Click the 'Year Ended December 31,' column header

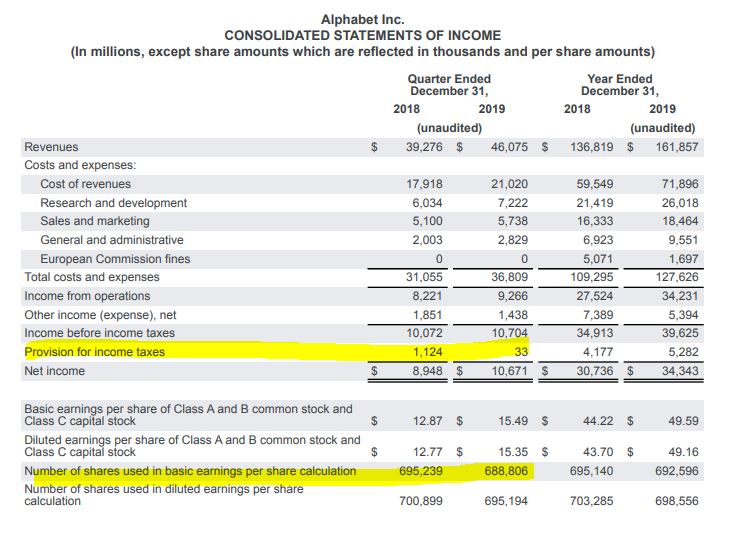(x=620, y=85)
